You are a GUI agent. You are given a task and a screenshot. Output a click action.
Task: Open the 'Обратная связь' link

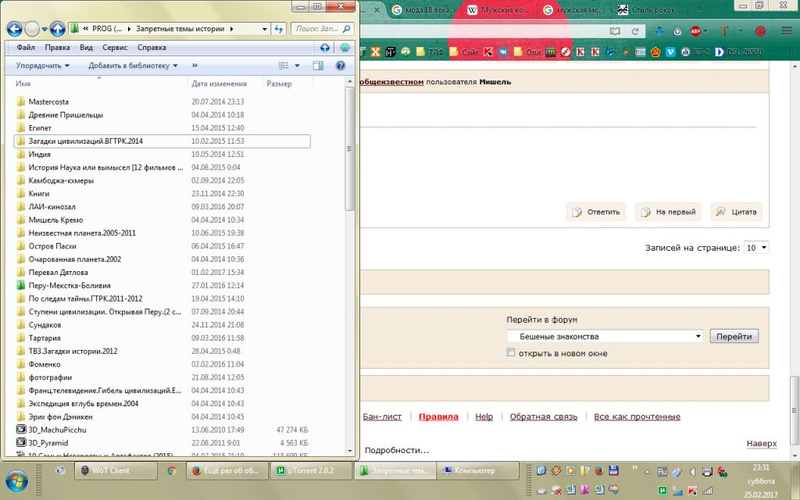click(542, 416)
